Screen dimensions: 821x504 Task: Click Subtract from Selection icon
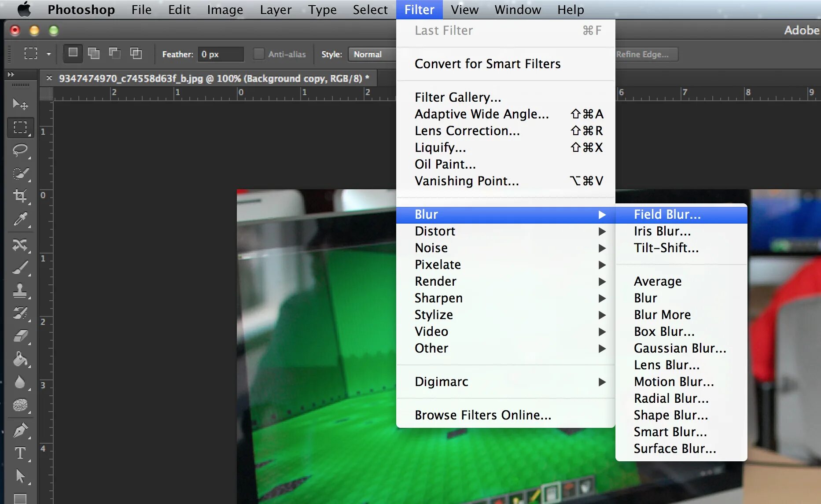[x=114, y=53]
